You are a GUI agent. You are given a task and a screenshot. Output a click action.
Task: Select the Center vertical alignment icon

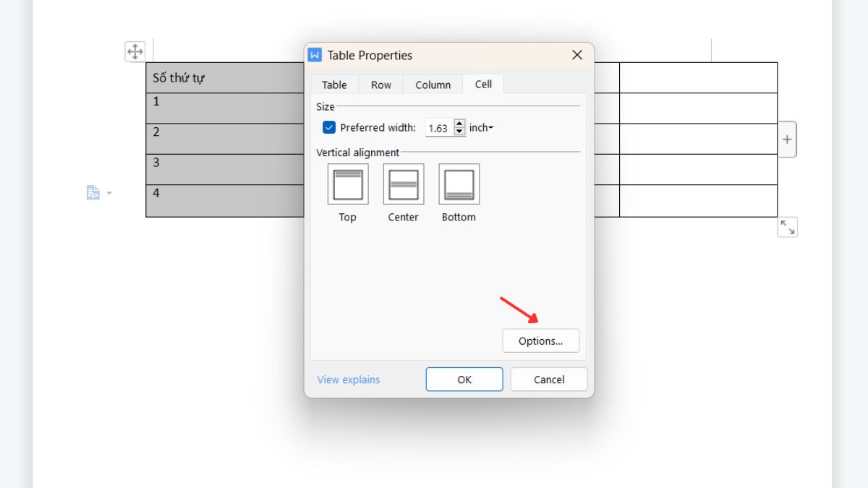click(x=404, y=184)
